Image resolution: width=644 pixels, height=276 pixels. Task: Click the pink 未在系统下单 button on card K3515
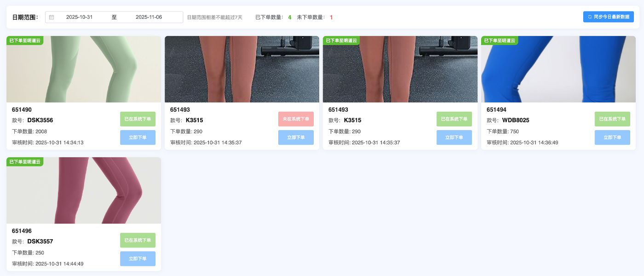point(296,119)
